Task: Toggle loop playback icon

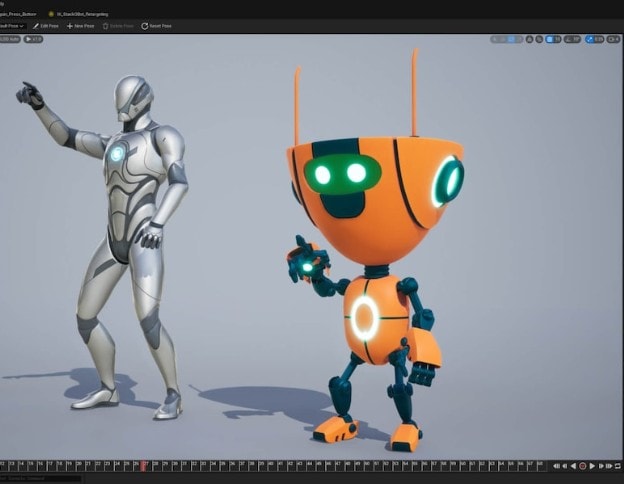Action: point(618,466)
